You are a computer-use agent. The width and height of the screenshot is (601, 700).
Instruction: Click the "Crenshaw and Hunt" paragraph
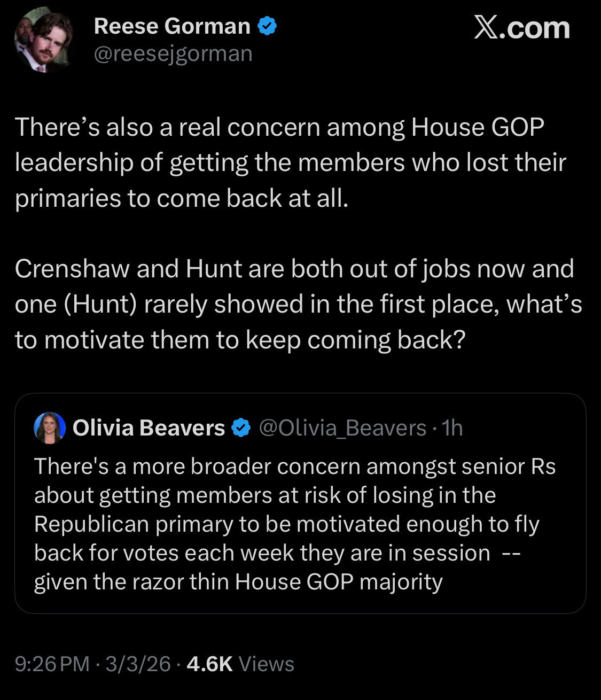pos(298,304)
